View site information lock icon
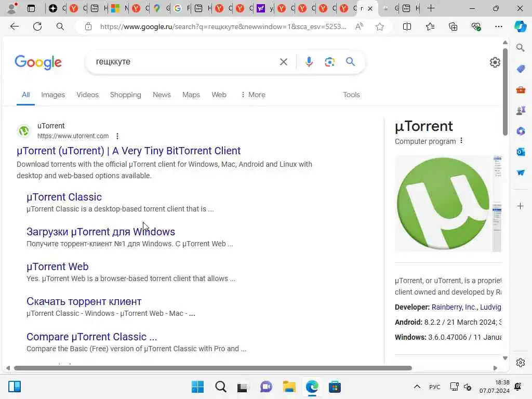This screenshot has width=532, height=399. [x=88, y=26]
